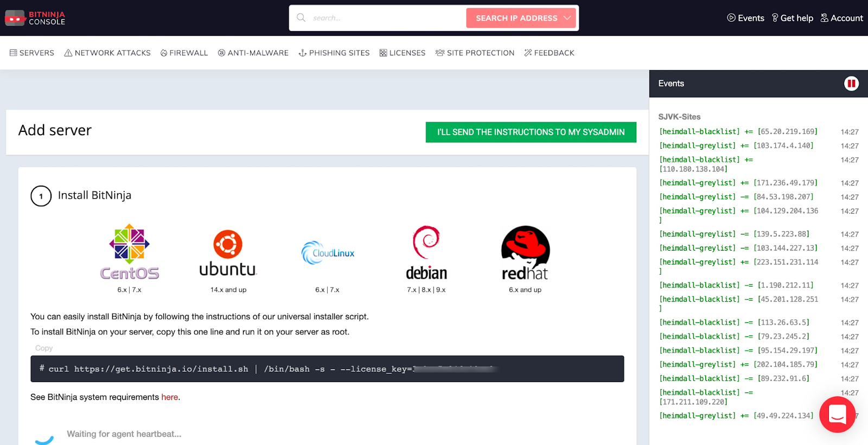Click the Install BitNinja step heading

tap(94, 195)
